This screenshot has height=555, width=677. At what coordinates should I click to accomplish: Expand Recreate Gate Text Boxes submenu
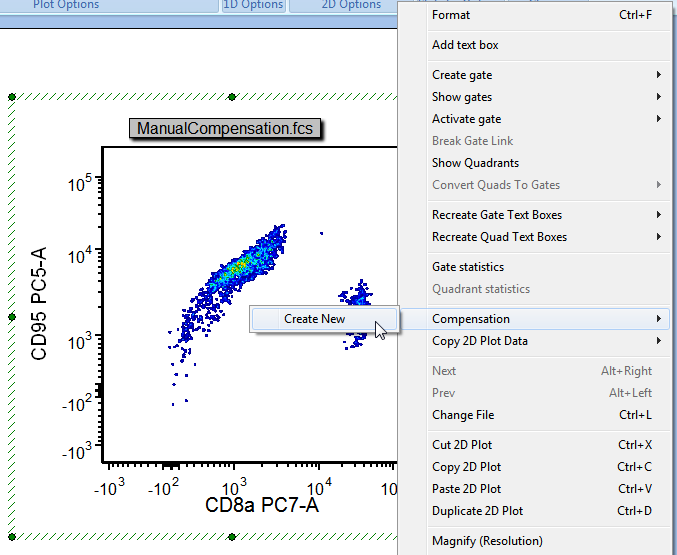click(x=497, y=215)
